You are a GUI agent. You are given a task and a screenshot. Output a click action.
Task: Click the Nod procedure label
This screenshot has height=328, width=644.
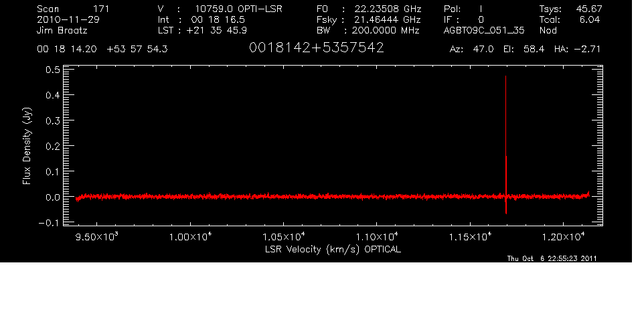pyautogui.click(x=548, y=30)
